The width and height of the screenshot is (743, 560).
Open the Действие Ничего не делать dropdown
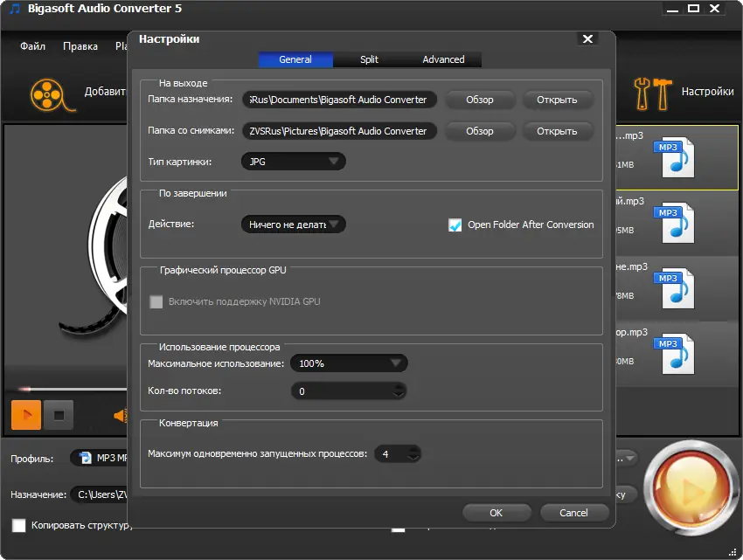pos(294,225)
